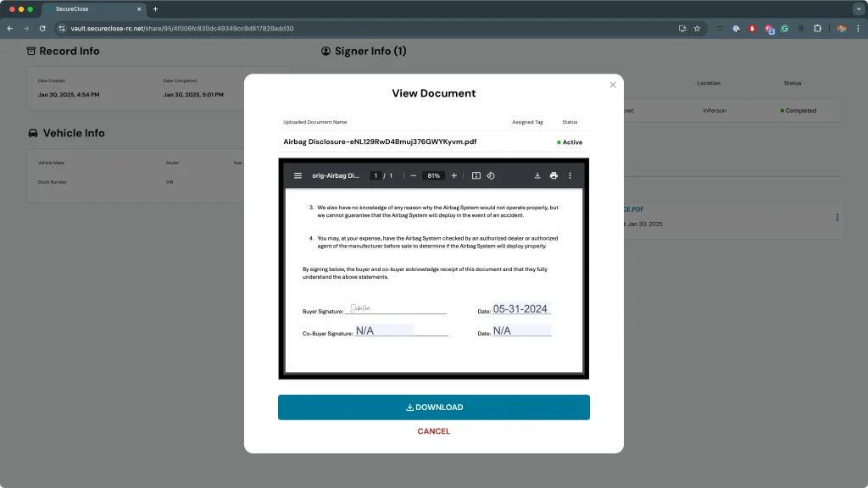Bookmark this page with star icon
Screen dimensions: 868x488
tap(697, 28)
